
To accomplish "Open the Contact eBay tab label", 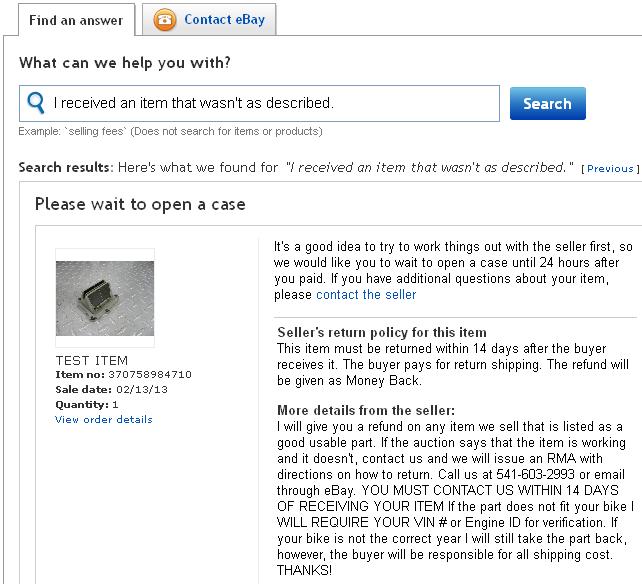I will pyautogui.click(x=224, y=19).
